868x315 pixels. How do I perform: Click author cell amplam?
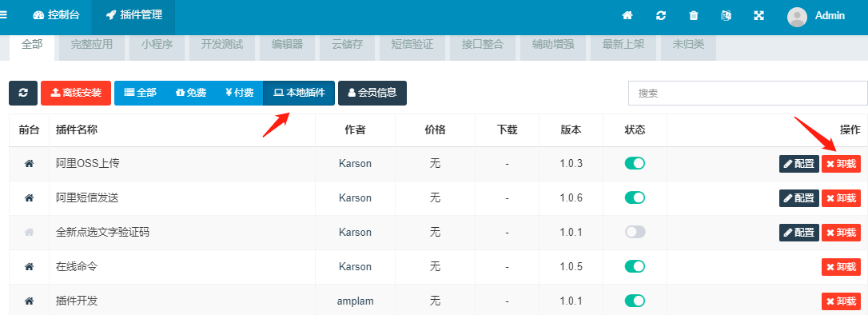point(355,301)
